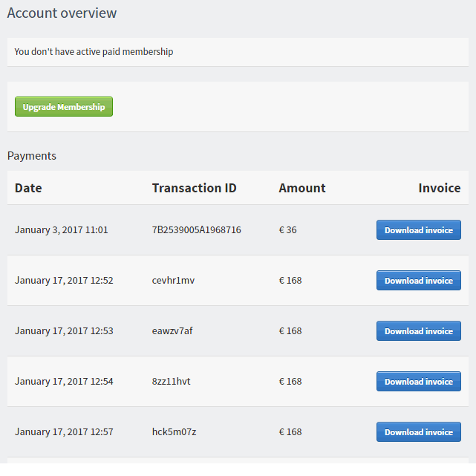Click the January 17, 2017 12:54 date
This screenshot has width=476, height=476.
point(64,381)
